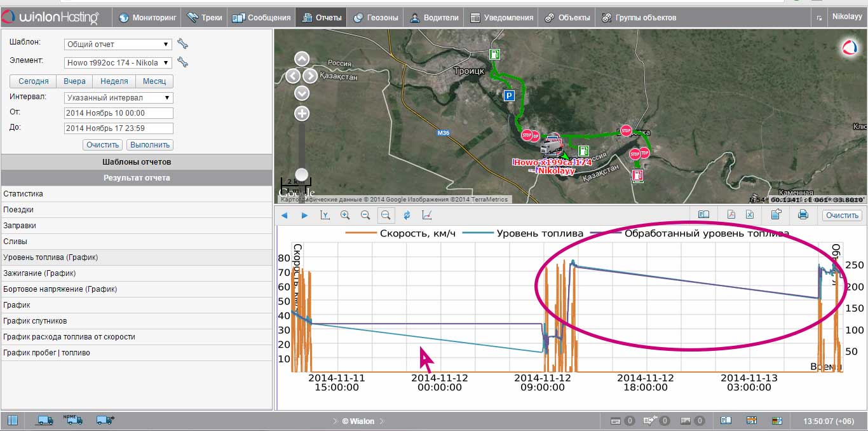This screenshot has width=868, height=431.
Task: Click the printer icon in report toolbar
Action: 803,215
